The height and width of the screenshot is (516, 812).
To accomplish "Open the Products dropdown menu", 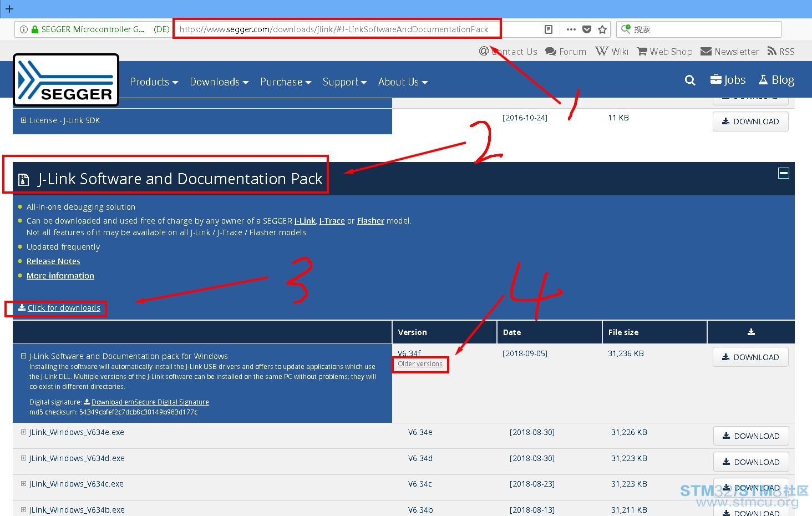I will click(x=154, y=82).
